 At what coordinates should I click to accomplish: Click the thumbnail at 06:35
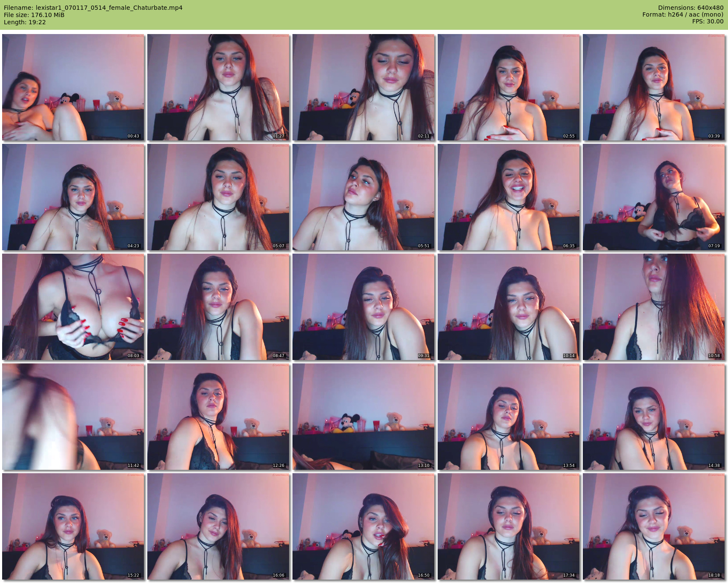pos(509,197)
